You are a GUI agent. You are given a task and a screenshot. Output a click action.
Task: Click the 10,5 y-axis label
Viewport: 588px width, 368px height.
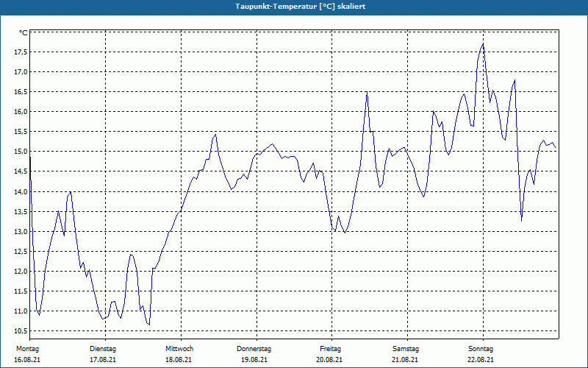pos(21,330)
